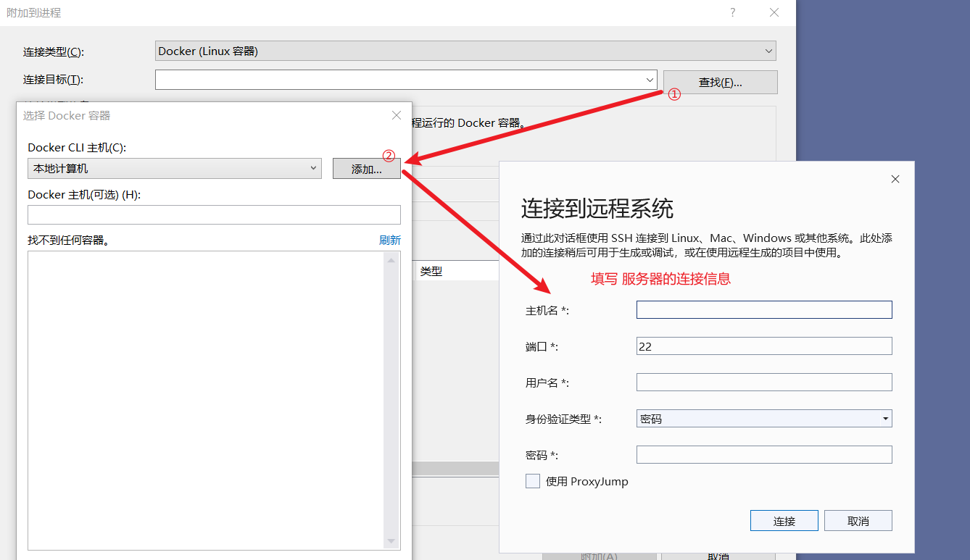The width and height of the screenshot is (970, 560).
Task: Cancel the 连接到远程系统 dialog with 取消
Action: coord(858,521)
